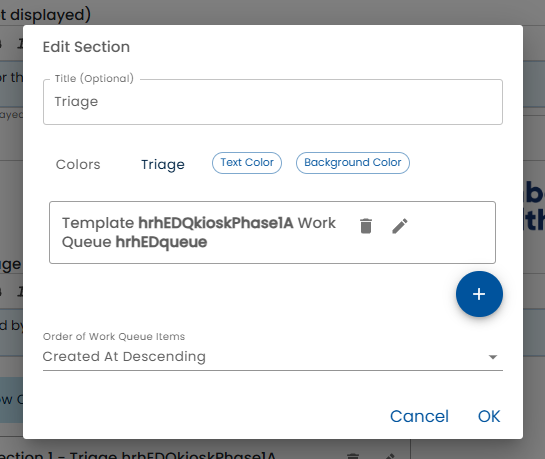Click the Edit Section dialog heading

[86, 47]
